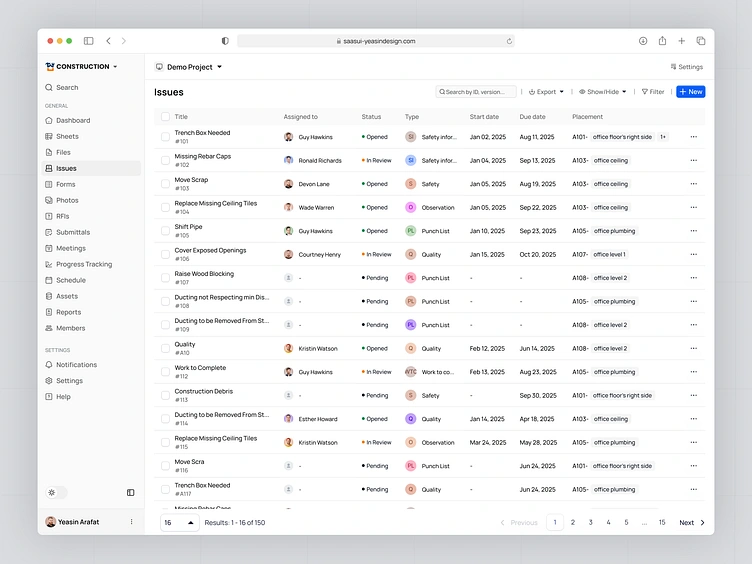
Task: Select all issues with header checkbox
Action: pyautogui.click(x=165, y=117)
